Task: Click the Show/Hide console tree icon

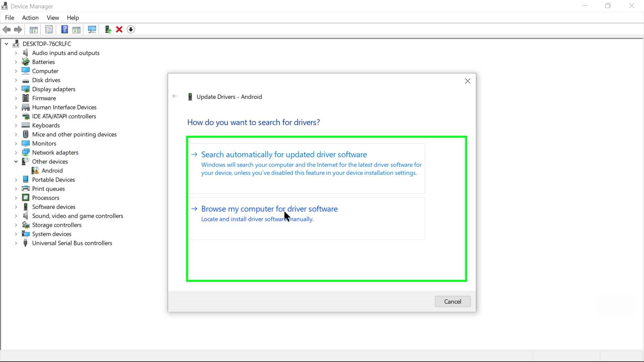Action: pos(34,29)
